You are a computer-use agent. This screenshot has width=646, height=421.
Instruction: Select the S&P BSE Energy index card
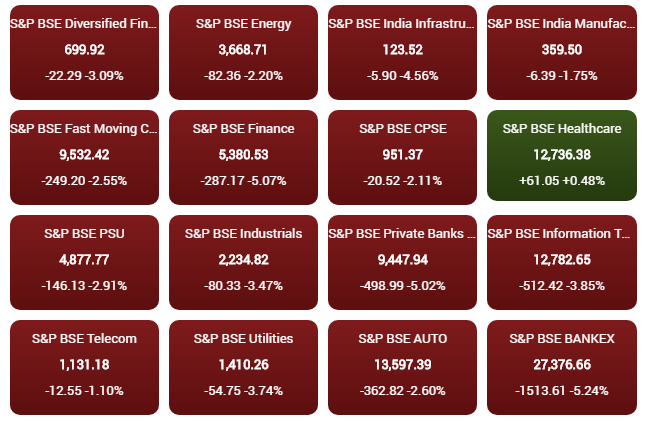[243, 50]
